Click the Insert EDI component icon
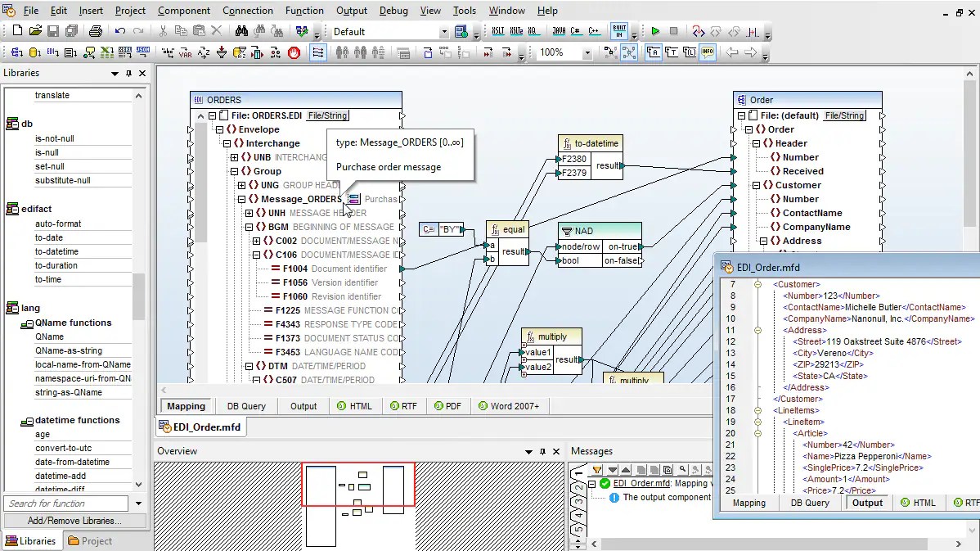The height and width of the screenshot is (551, 980). tap(53, 52)
